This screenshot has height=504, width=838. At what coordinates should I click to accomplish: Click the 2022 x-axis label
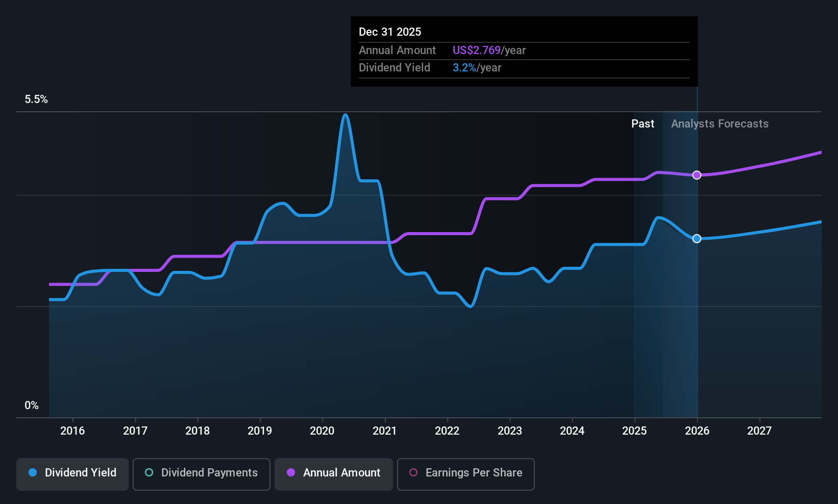pos(447,431)
